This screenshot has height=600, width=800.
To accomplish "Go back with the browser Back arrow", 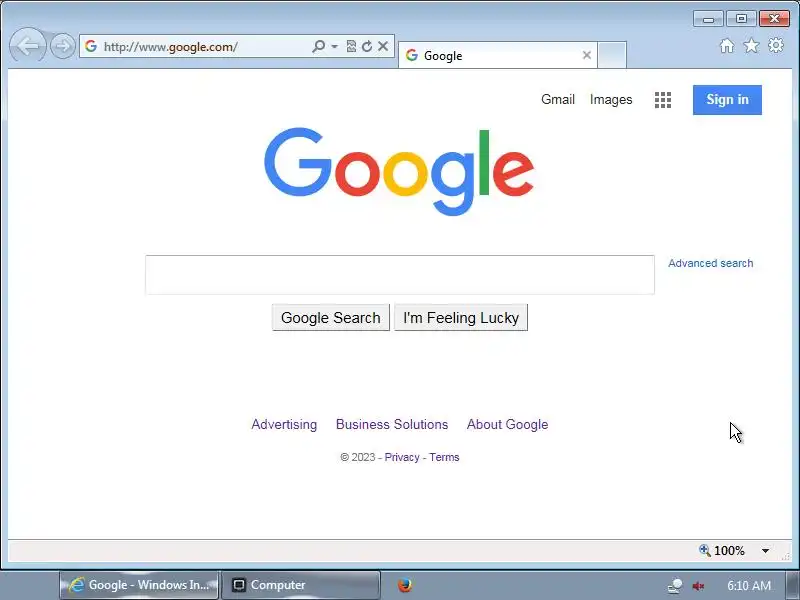I will click(x=28, y=46).
